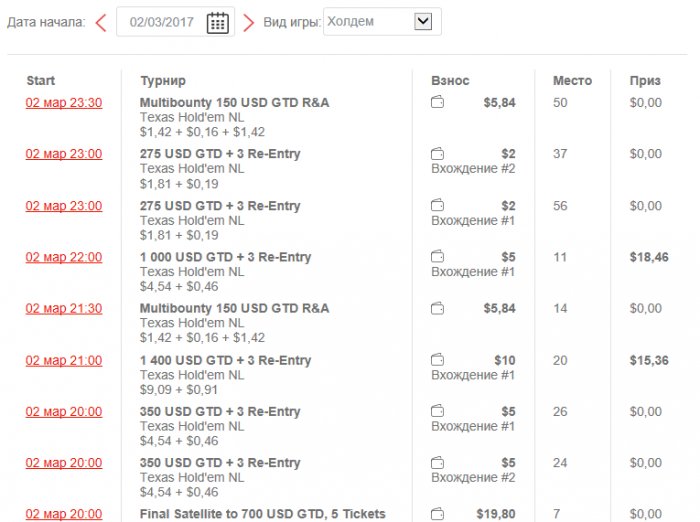Sort by the Место column header
This screenshot has height=522, width=700.
572,80
